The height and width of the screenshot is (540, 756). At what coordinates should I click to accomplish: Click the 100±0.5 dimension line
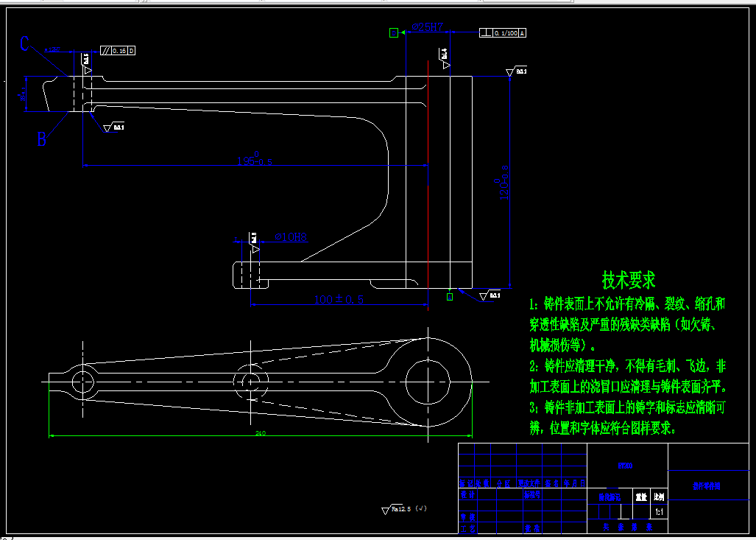click(x=339, y=299)
